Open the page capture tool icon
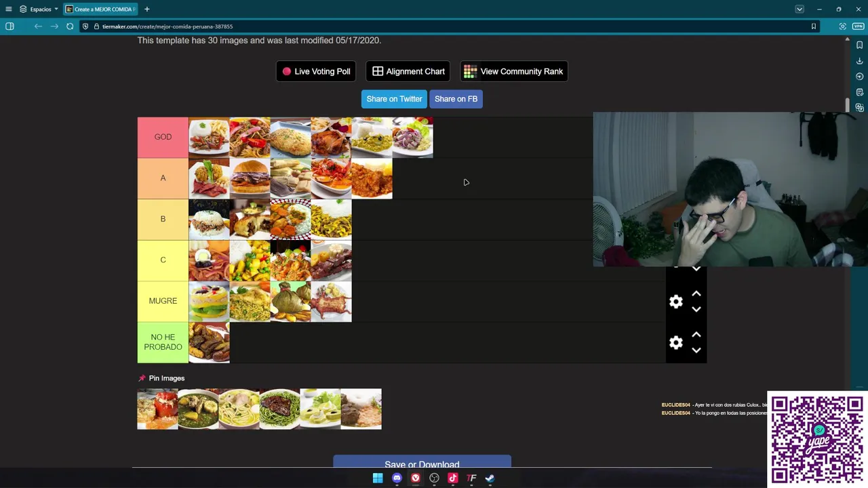The height and width of the screenshot is (488, 868). click(x=842, y=26)
